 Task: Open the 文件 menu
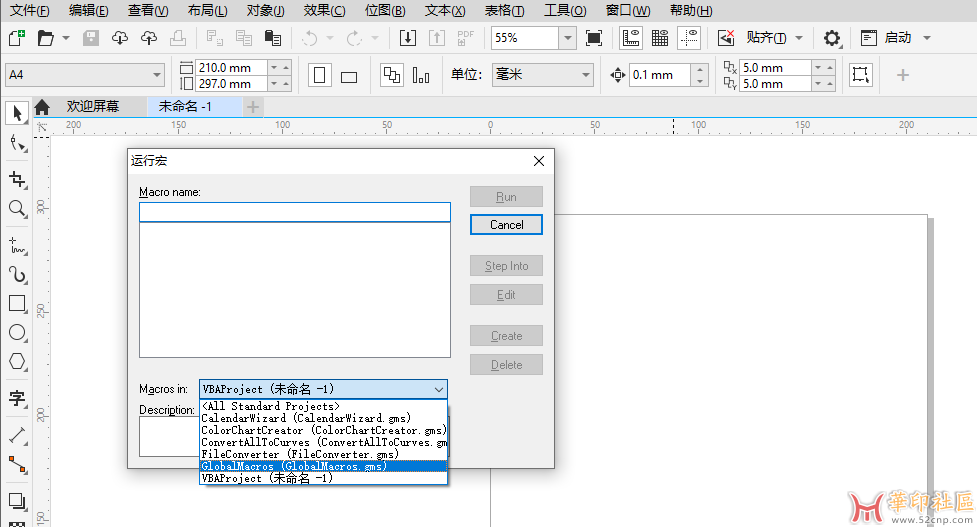pos(29,11)
